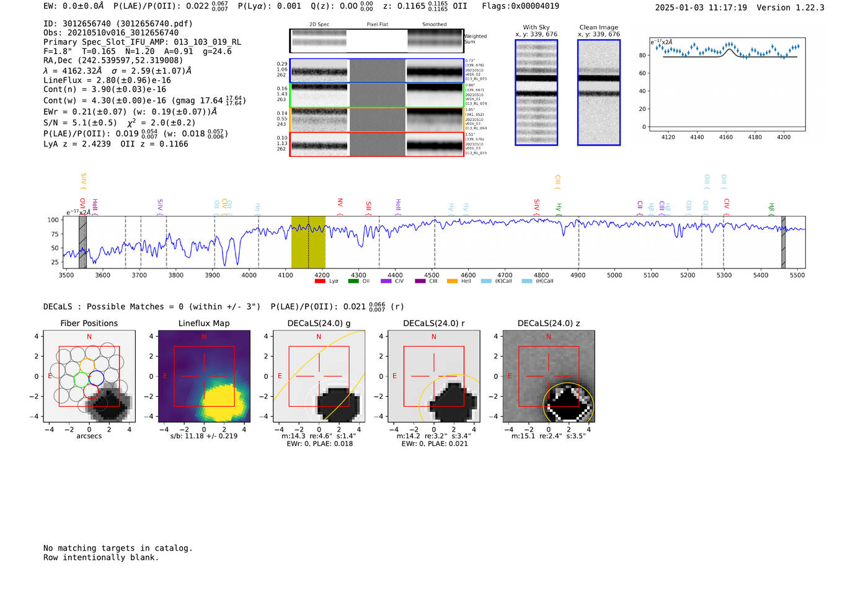Viewport: 868px width, 591px height.
Task: Click the m:15.1 re:2.4" caption
Action: tap(549, 436)
